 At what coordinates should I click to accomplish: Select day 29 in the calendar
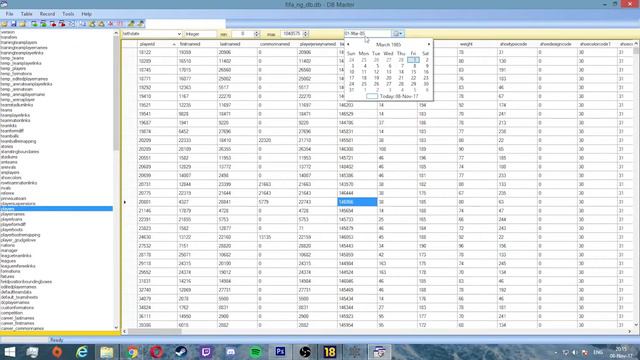point(413,84)
